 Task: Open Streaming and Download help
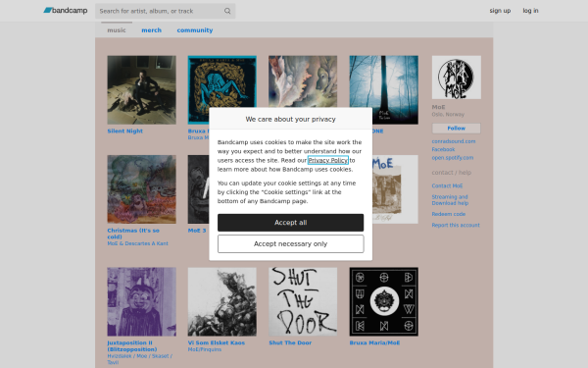pos(450,200)
